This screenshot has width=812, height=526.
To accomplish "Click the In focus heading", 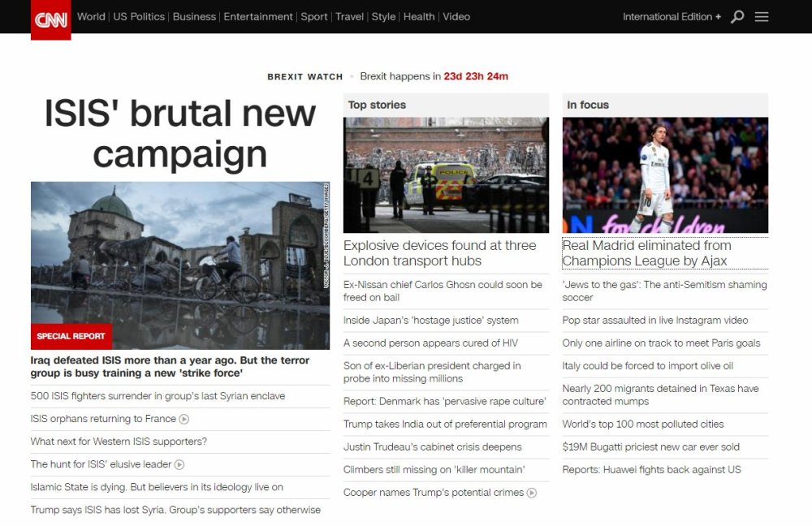I will [x=588, y=105].
